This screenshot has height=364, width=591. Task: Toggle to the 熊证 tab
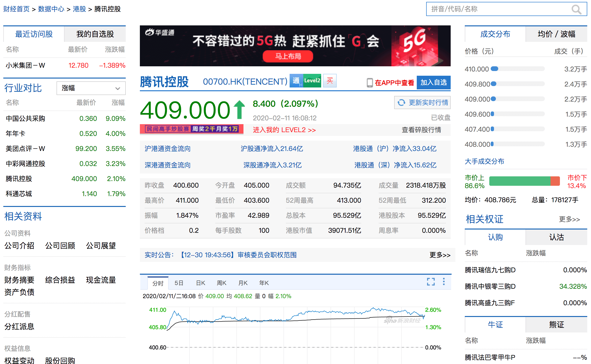tap(556, 325)
